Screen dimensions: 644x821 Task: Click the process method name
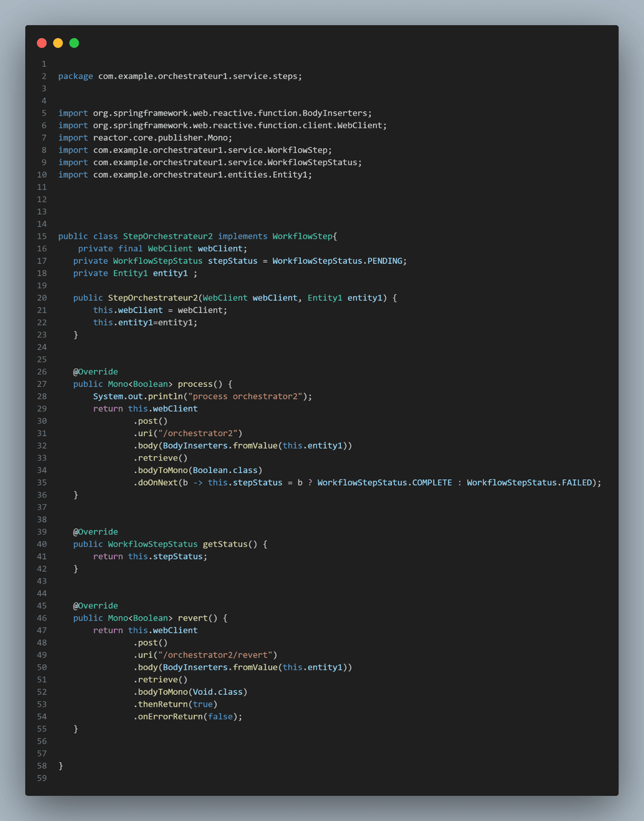[x=195, y=384]
